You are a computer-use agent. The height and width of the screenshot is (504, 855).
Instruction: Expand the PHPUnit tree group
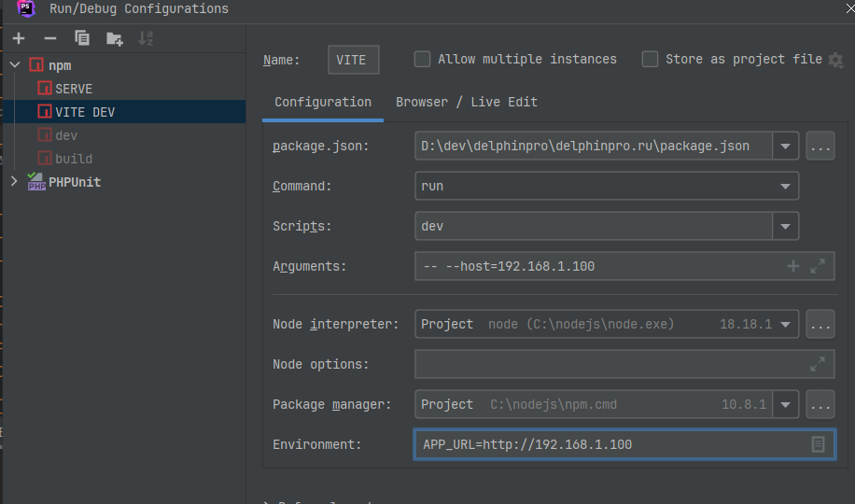[x=15, y=181]
